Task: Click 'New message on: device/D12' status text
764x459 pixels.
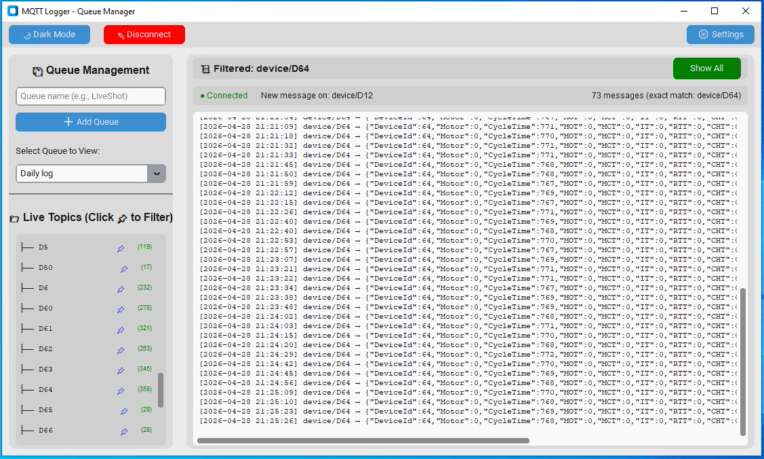Action: 317,96
